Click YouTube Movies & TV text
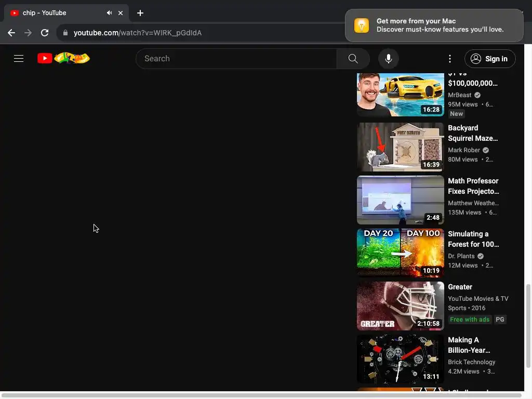 (478, 299)
